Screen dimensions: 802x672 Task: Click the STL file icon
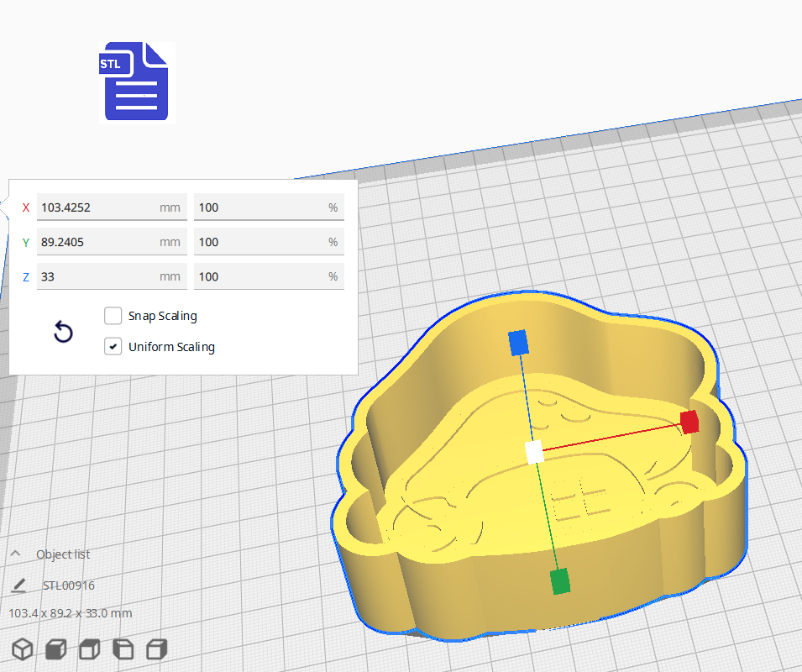click(x=136, y=82)
